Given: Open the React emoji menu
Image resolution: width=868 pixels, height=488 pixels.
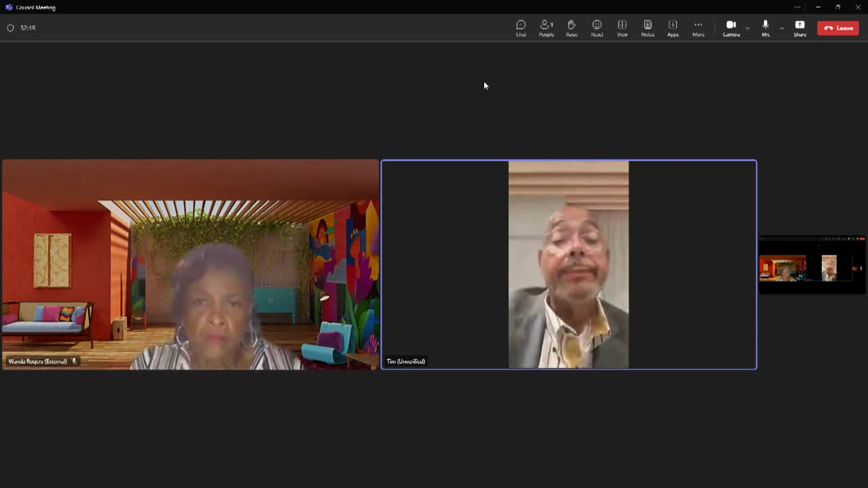Looking at the screenshot, I should point(597,28).
